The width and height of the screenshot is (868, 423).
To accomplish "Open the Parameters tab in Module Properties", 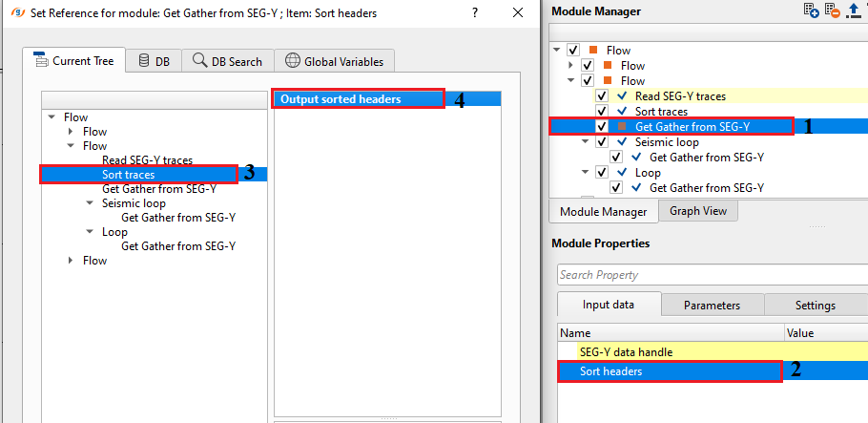I will 712,306.
